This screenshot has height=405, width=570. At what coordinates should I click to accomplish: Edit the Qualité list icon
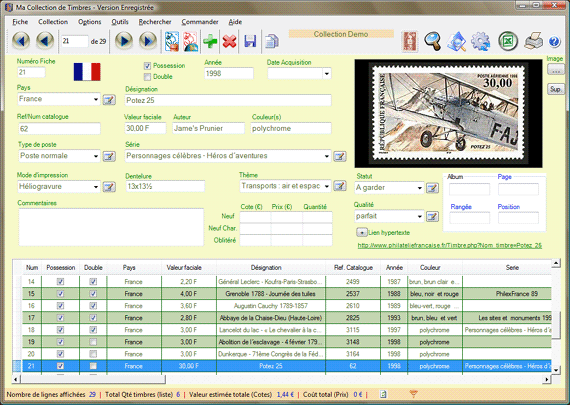(432, 216)
